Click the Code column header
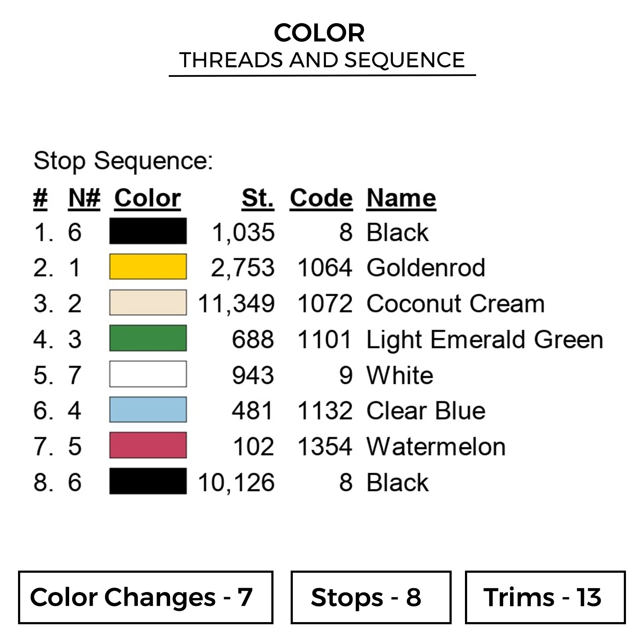This screenshot has height=644, width=644. point(321,198)
